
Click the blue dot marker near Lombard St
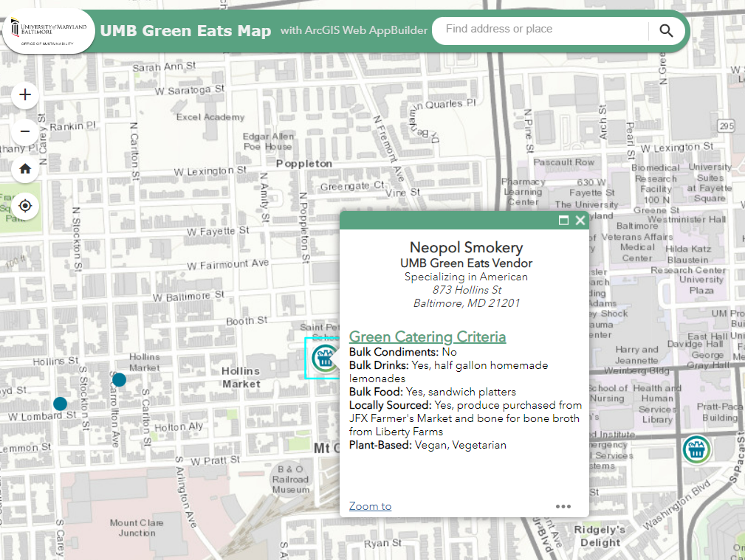tap(61, 404)
